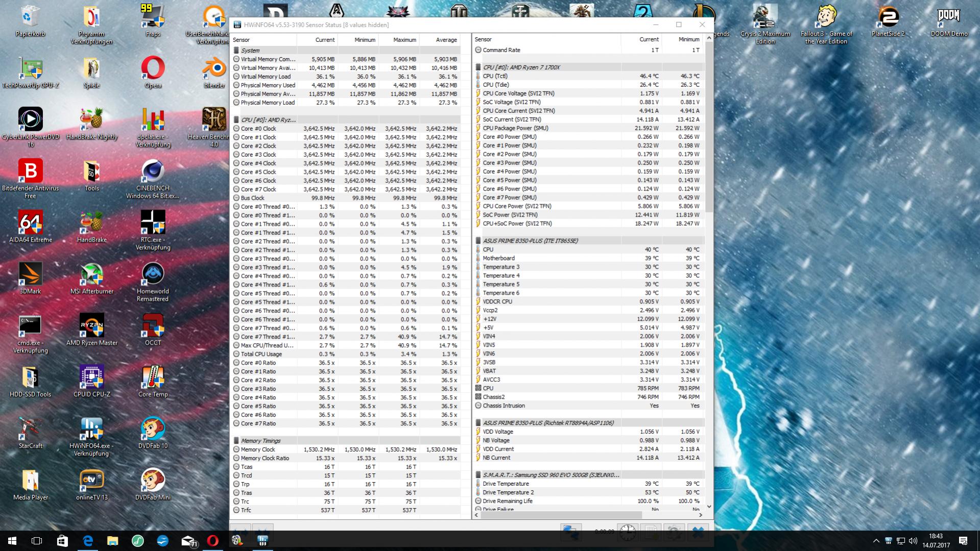
Task: Open the Spiele desktop folder
Action: click(91, 73)
